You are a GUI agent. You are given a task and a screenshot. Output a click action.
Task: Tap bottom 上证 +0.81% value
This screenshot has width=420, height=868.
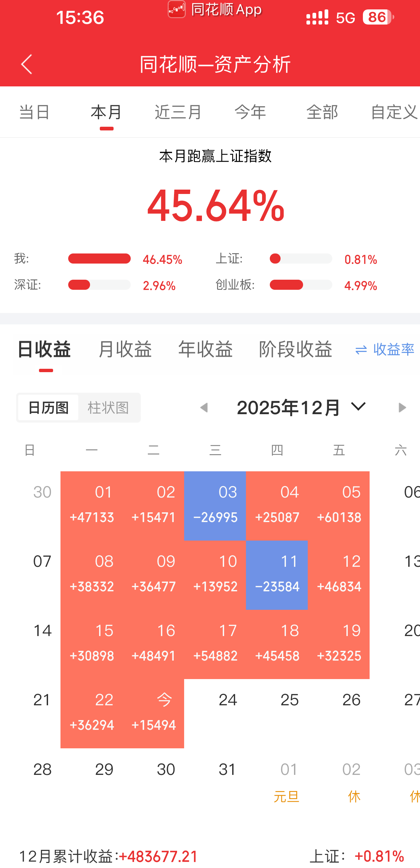[x=379, y=856]
